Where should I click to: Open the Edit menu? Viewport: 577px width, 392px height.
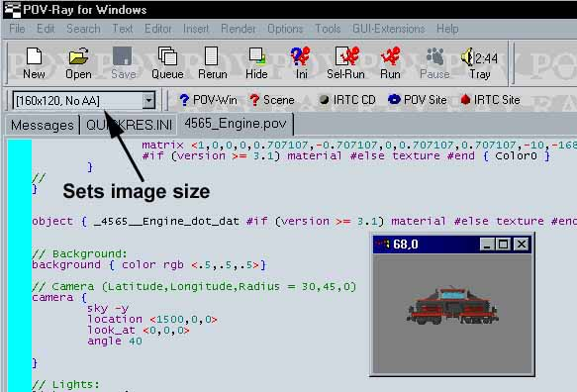pyautogui.click(x=46, y=29)
